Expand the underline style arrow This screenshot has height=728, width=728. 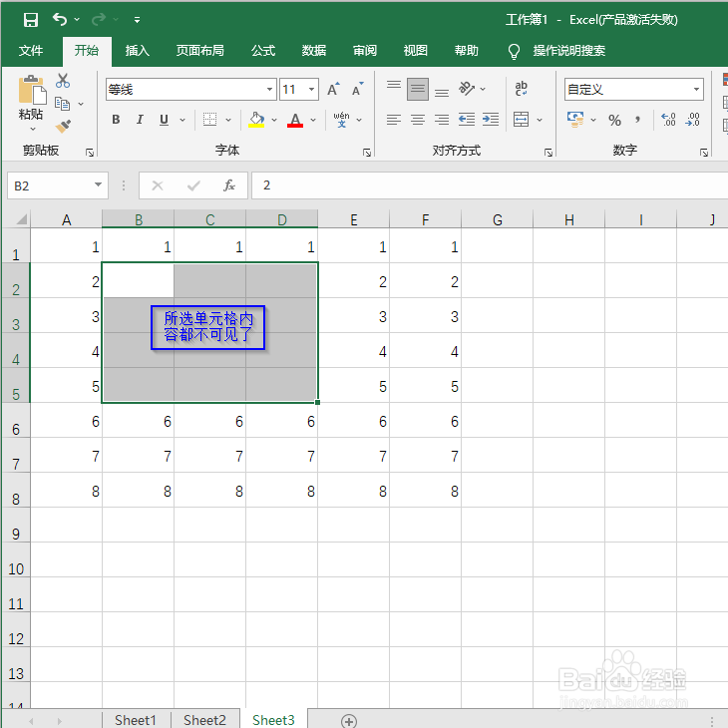[x=182, y=120]
